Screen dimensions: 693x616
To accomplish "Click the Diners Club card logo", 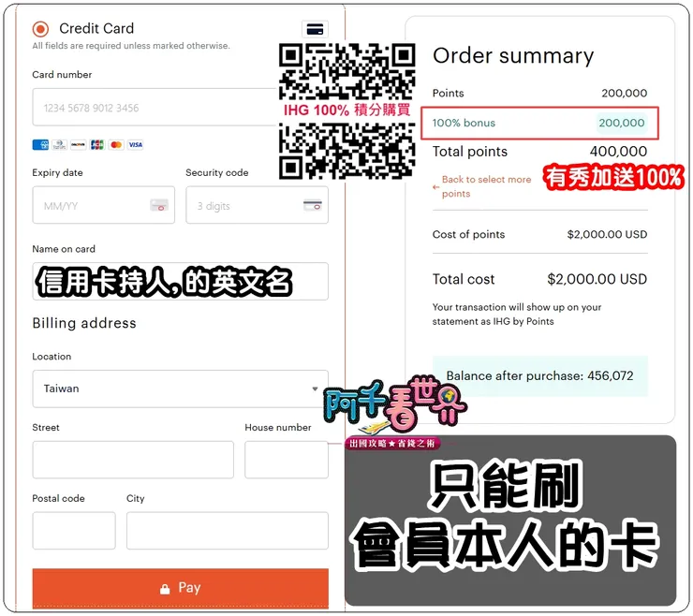I will tap(59, 144).
